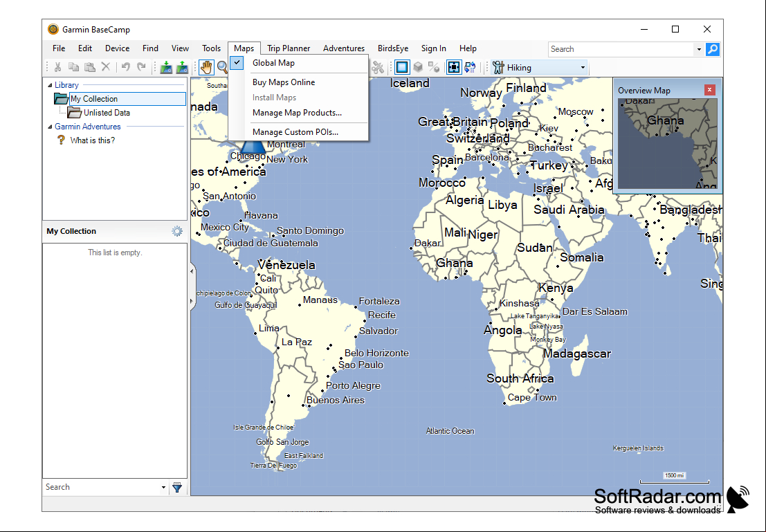Image resolution: width=766 pixels, height=532 pixels.
Task: Click Send to Device icon (green up arrow)
Action: coord(182,67)
